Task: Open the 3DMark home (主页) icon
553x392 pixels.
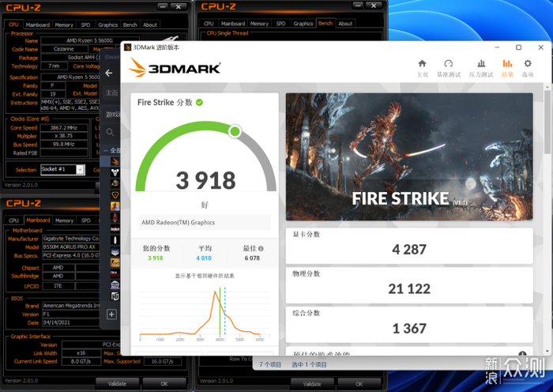Action: 422,63
